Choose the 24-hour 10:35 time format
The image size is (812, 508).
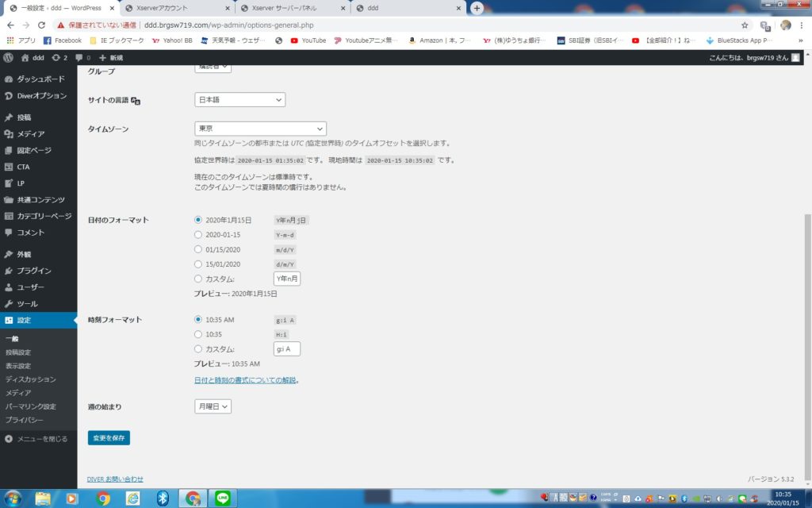click(198, 335)
